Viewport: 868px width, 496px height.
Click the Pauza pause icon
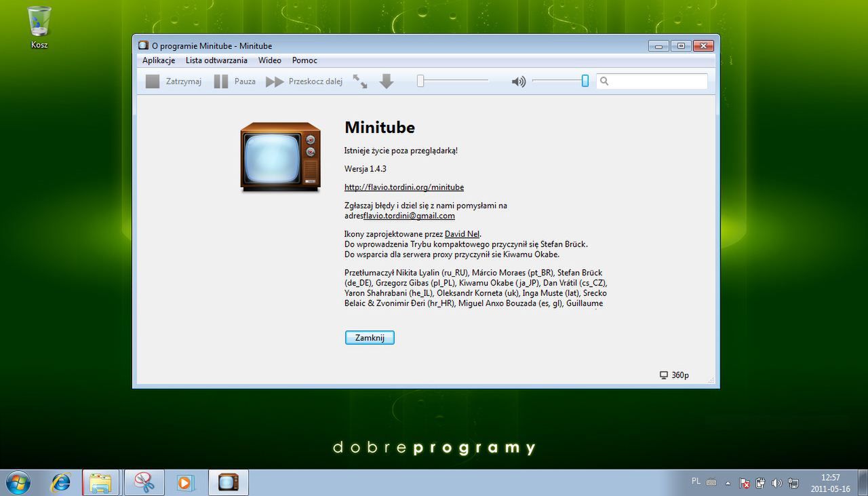[x=221, y=81]
